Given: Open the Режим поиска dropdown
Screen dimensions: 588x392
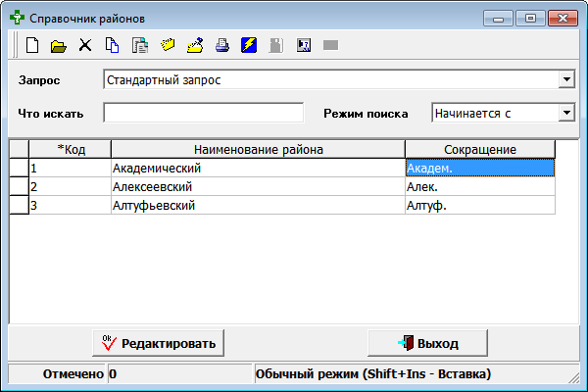Looking at the screenshot, I should [x=565, y=113].
